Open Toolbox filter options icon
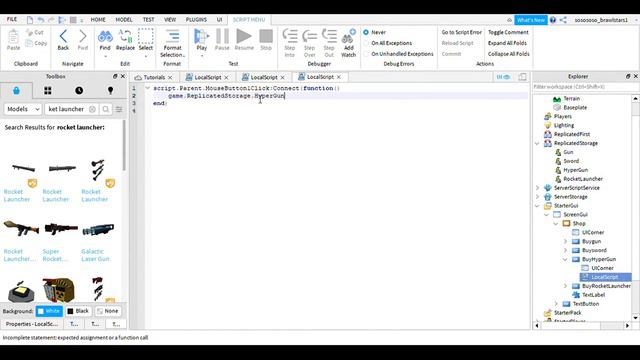 click(119, 109)
